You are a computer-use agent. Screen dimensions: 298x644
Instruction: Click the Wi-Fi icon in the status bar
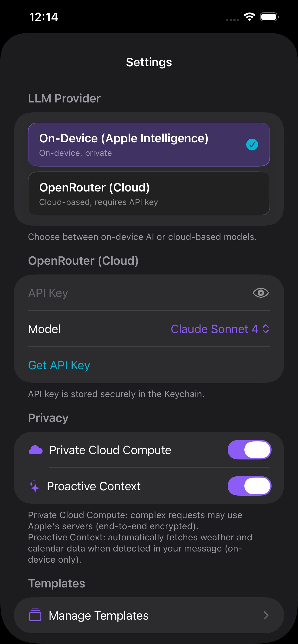coord(249,16)
